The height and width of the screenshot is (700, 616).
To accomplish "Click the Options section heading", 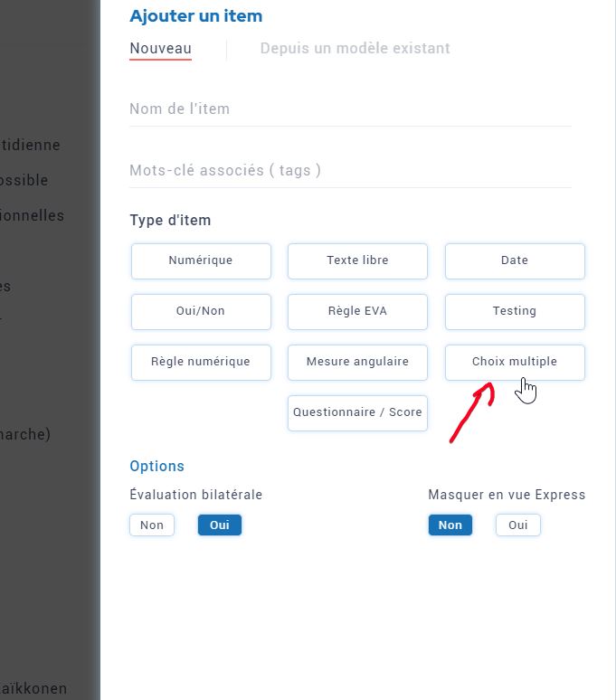I will pyautogui.click(x=156, y=466).
